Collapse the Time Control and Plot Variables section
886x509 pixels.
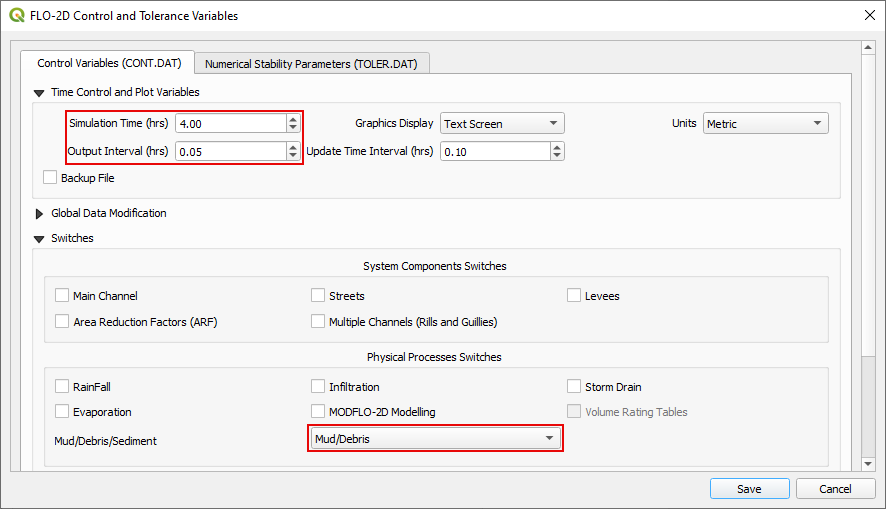(40, 93)
